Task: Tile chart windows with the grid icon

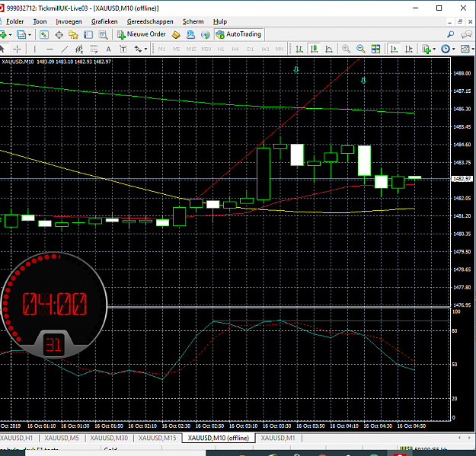Action: click(x=375, y=49)
